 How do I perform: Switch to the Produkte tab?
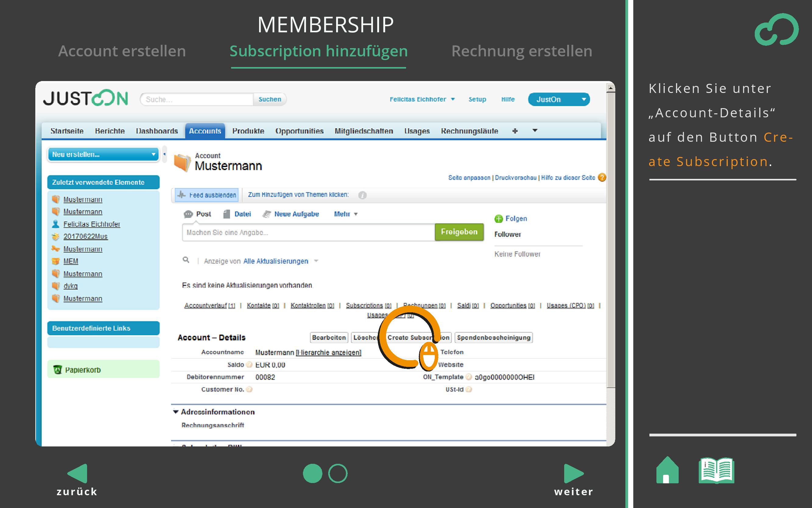[x=248, y=131]
